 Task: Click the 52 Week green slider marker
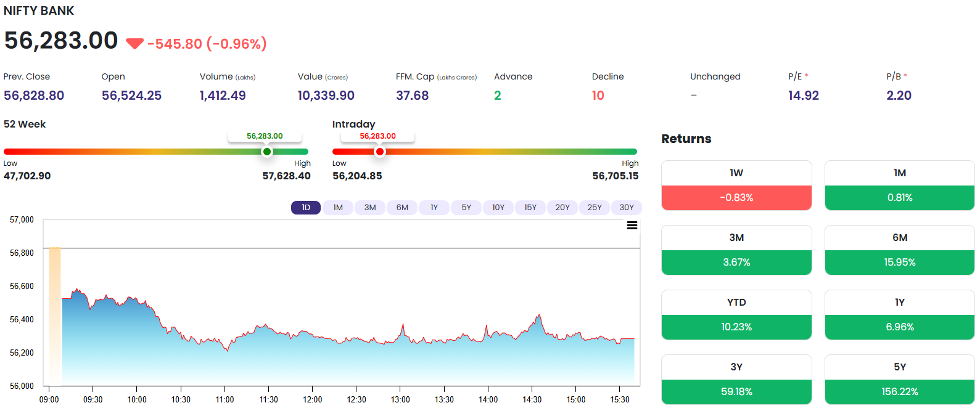pos(267,152)
